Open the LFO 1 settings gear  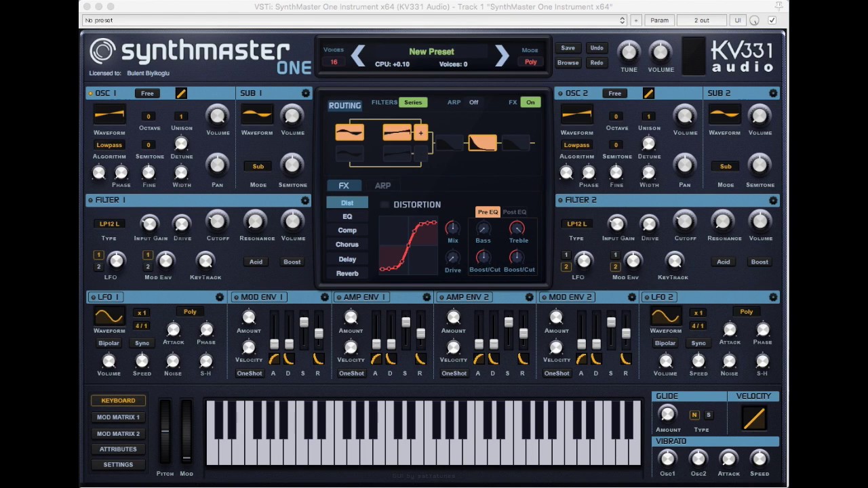point(220,297)
